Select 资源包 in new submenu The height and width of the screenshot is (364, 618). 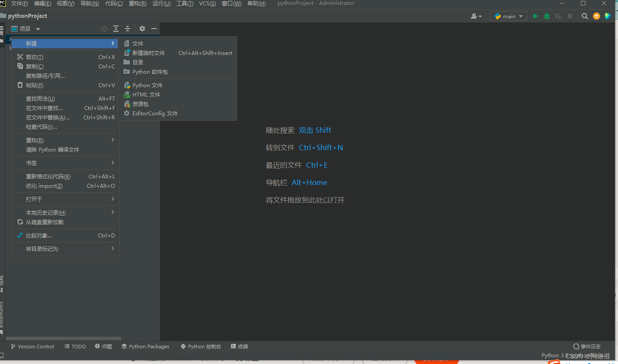pos(177,104)
